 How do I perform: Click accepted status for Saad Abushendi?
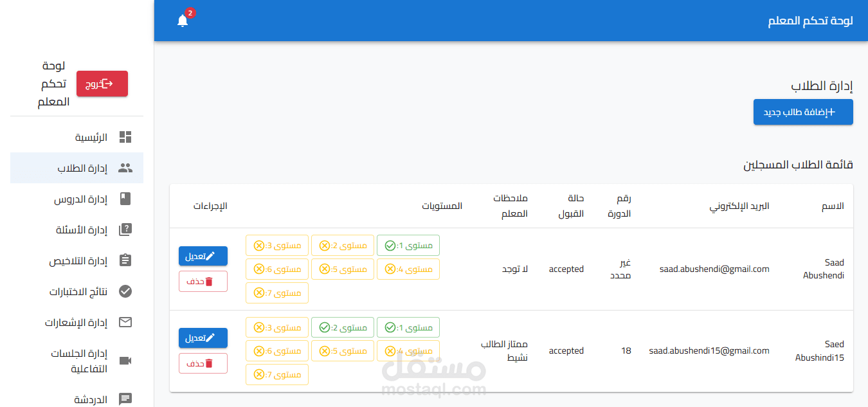tap(566, 269)
